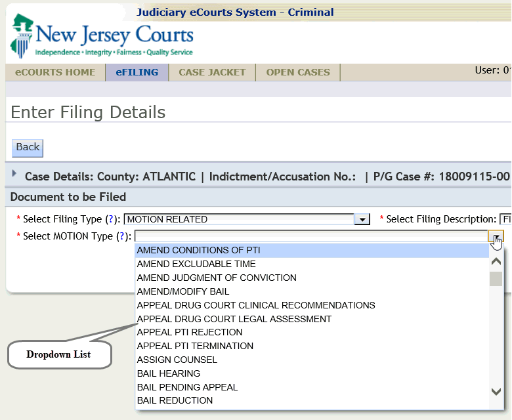Open the Select Filing Type dropdown arrow
This screenshot has height=420, width=512.
point(362,220)
